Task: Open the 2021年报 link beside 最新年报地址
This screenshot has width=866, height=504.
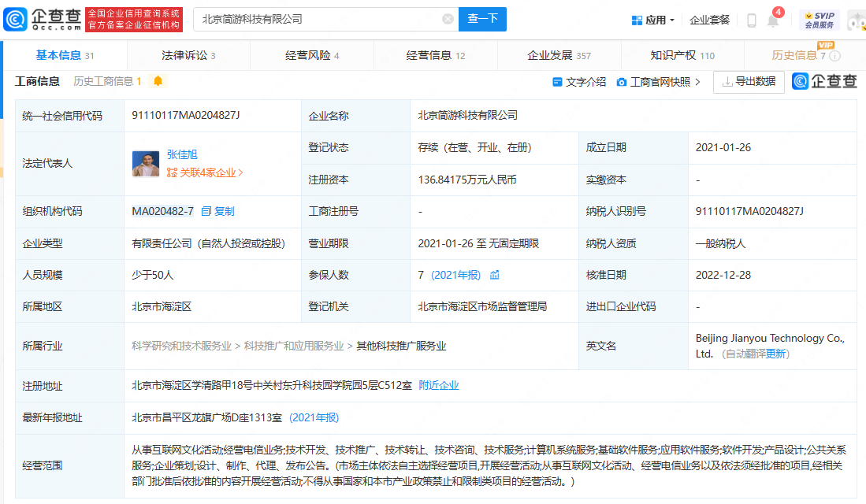Action: (314, 417)
